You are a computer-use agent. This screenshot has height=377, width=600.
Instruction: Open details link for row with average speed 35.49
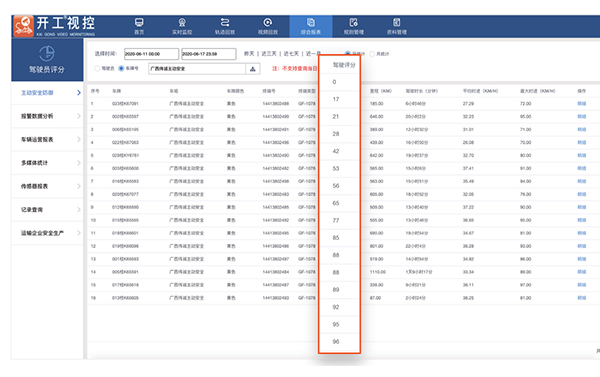tap(582, 181)
